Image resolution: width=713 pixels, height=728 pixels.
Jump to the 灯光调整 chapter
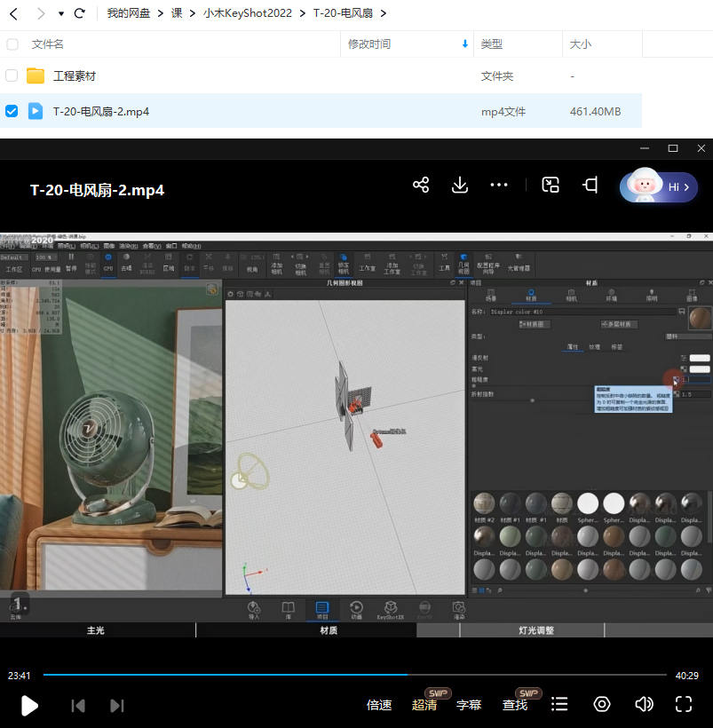(x=536, y=630)
